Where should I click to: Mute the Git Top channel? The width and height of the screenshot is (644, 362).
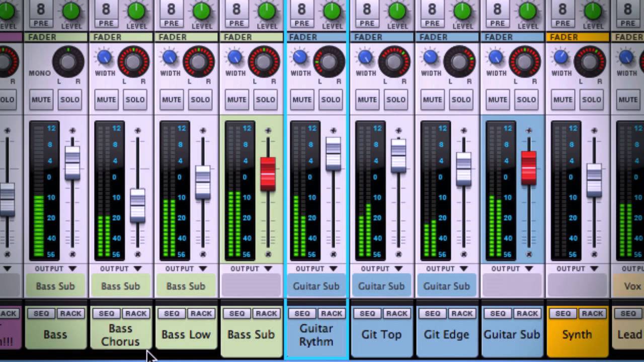367,100
